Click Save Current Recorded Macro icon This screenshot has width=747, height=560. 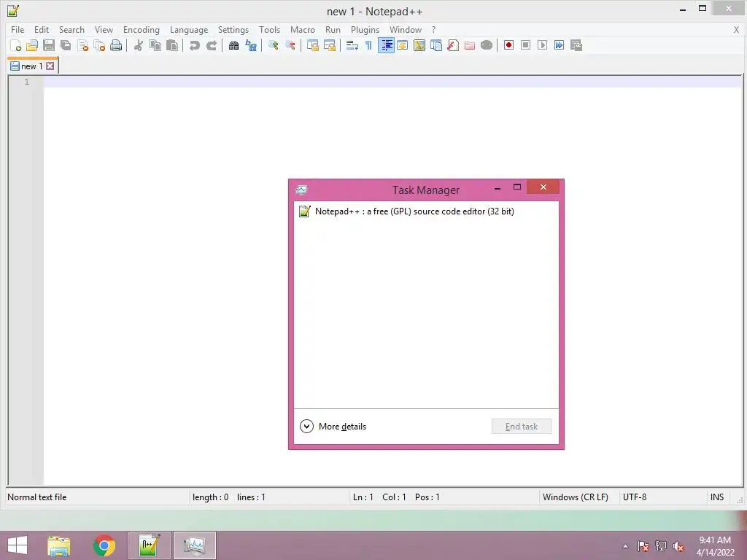tap(576, 45)
